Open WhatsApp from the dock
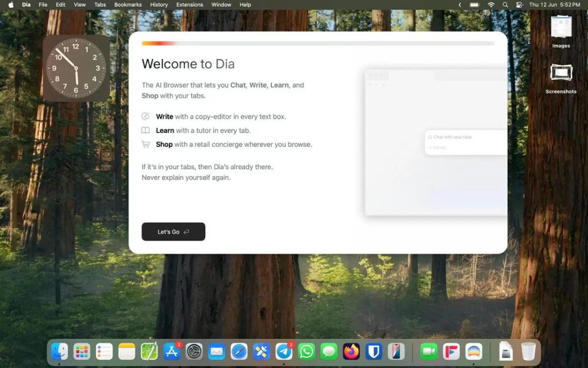Image resolution: width=588 pixels, height=368 pixels. pos(307,351)
